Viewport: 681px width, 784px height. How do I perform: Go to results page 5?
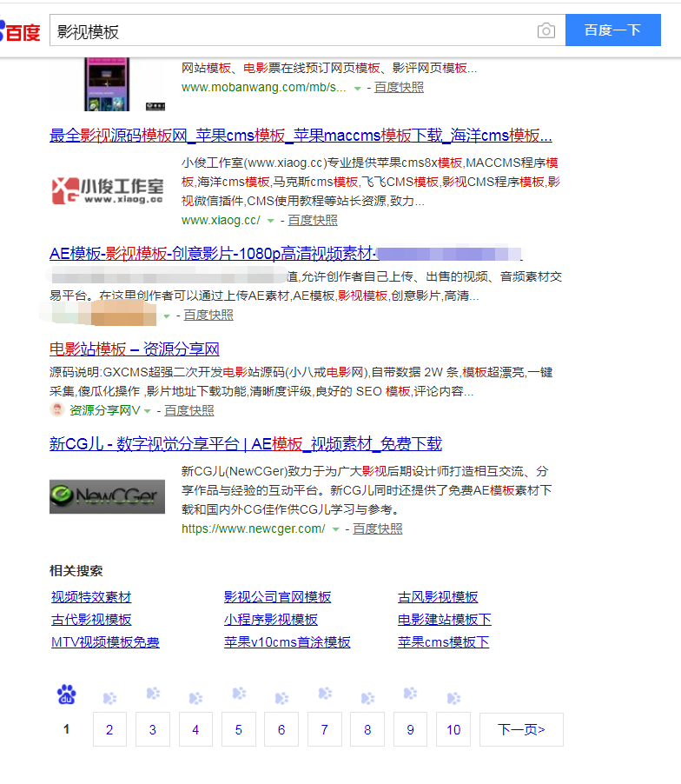(238, 729)
